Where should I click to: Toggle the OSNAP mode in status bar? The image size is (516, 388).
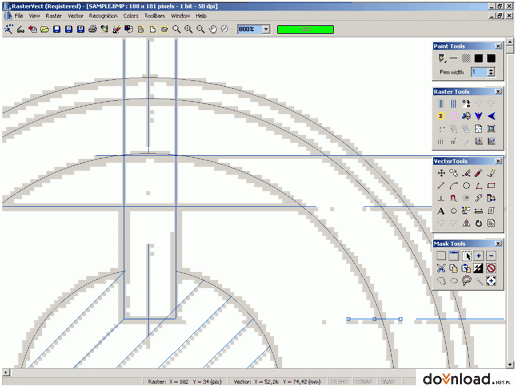(x=363, y=381)
